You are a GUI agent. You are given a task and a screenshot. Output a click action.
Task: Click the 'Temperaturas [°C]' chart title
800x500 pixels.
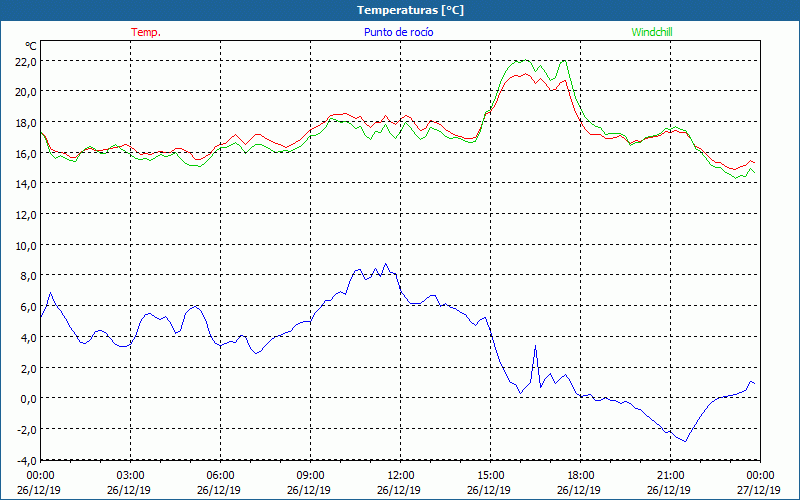(410, 10)
